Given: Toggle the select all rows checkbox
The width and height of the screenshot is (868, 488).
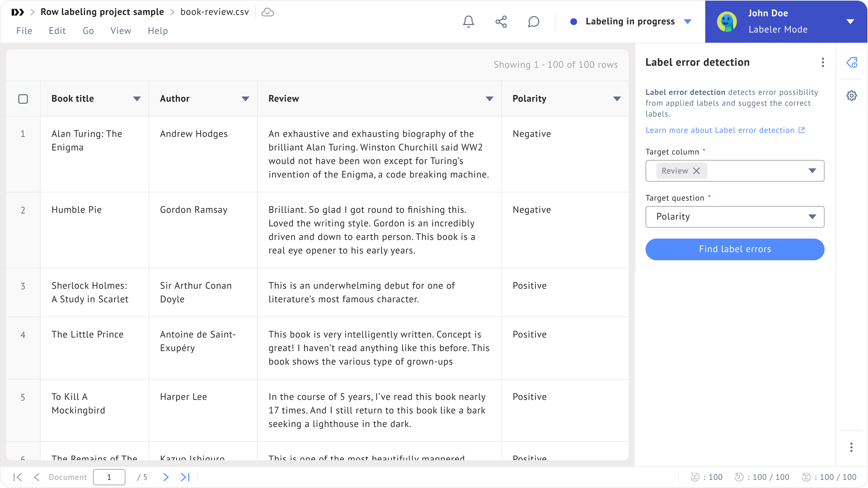Looking at the screenshot, I should [23, 99].
